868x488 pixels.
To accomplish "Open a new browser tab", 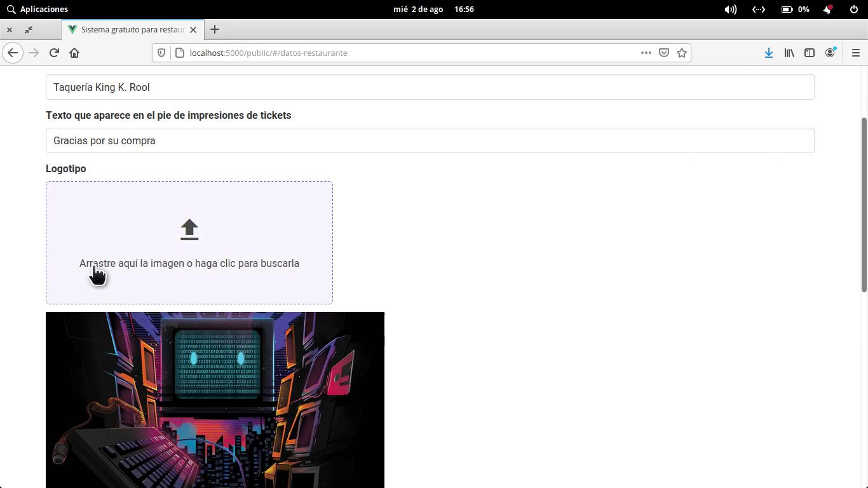I will tap(215, 29).
